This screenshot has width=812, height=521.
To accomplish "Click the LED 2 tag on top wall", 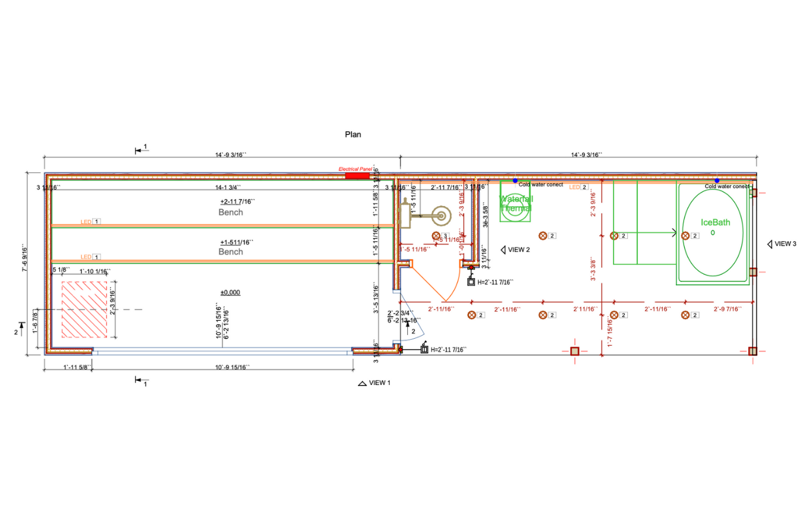I will pos(579,187).
